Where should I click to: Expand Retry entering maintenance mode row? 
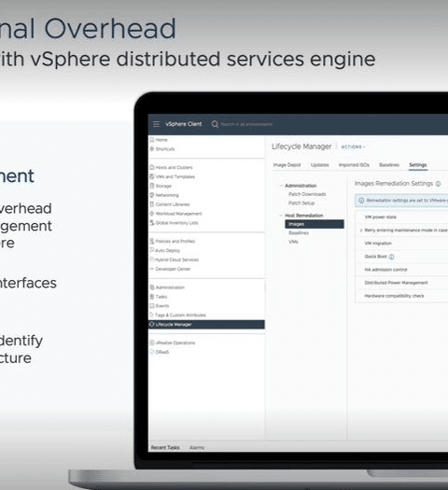click(361, 231)
